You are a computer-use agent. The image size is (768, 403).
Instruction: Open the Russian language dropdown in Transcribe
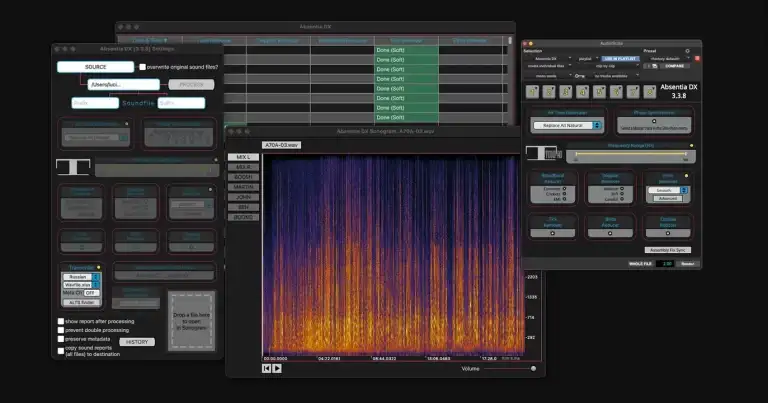pos(81,277)
